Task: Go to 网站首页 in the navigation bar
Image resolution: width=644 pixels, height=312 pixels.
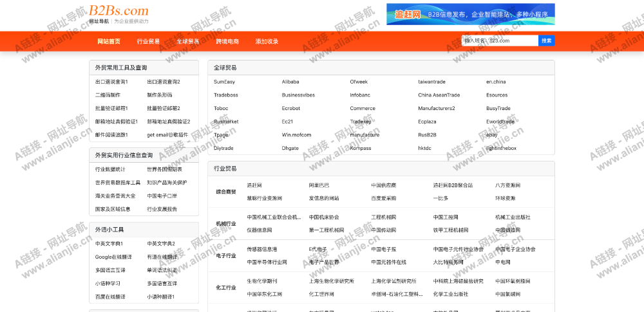Action: 109,41
